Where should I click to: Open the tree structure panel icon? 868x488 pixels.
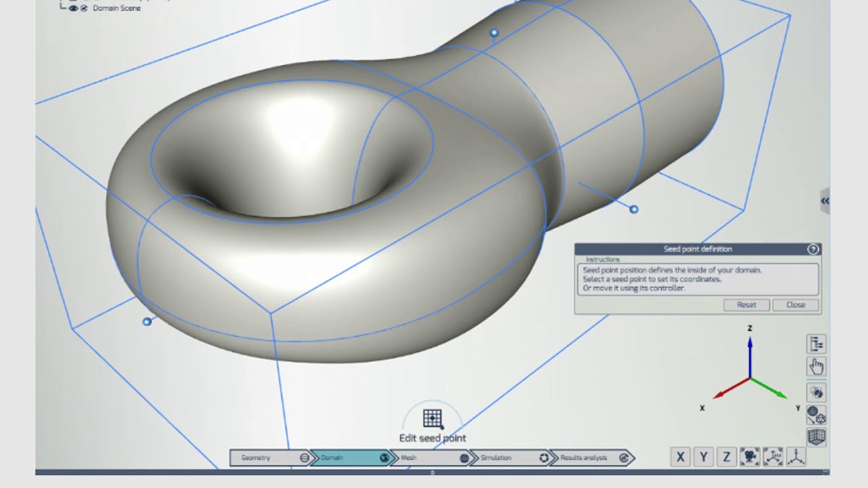pos(816,344)
